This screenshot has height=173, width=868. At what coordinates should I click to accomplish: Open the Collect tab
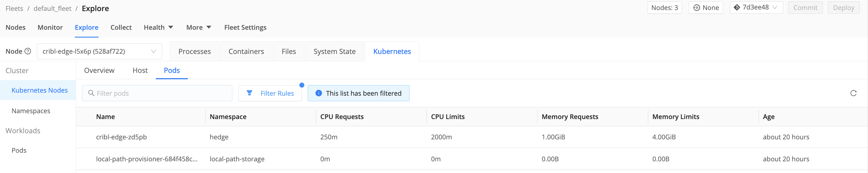tap(121, 27)
